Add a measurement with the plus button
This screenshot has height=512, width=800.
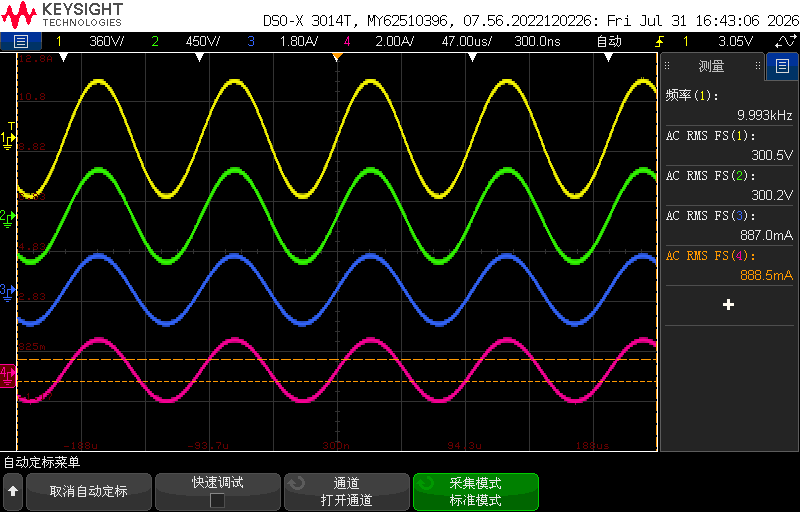[729, 305]
